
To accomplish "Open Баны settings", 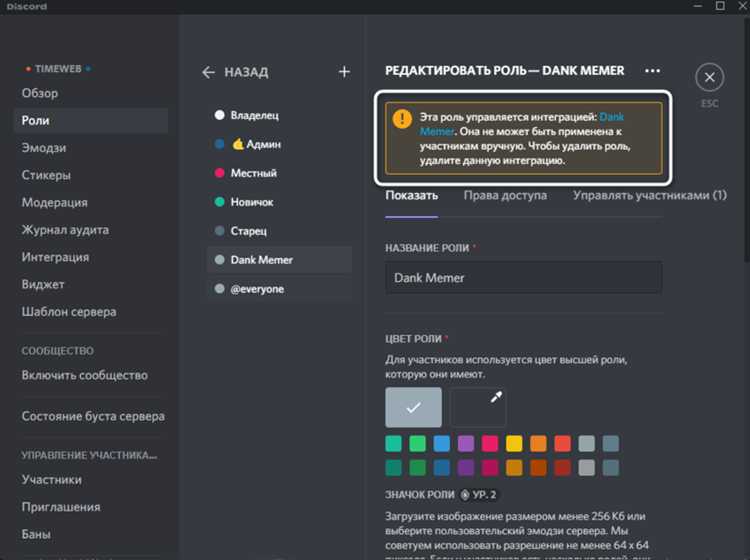I will tap(91, 534).
